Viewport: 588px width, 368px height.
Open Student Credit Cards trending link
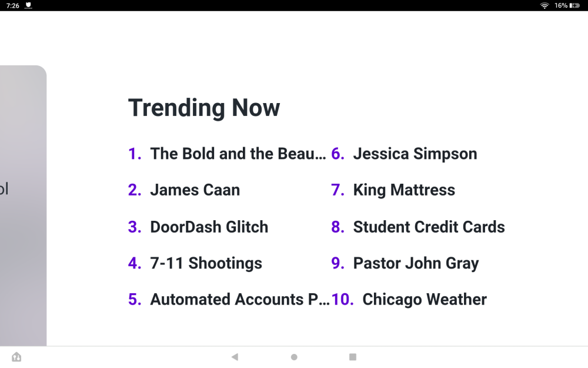click(429, 227)
